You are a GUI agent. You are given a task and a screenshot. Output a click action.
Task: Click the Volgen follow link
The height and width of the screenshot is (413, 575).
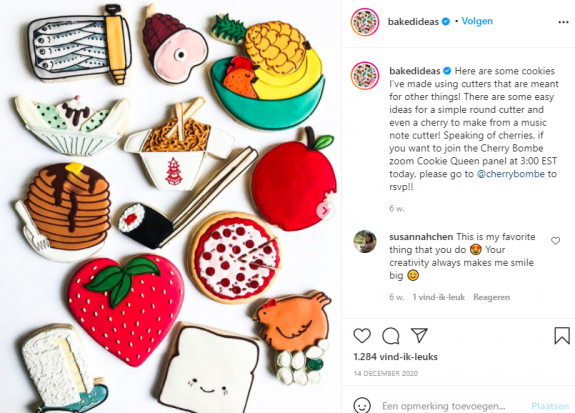pos(477,21)
